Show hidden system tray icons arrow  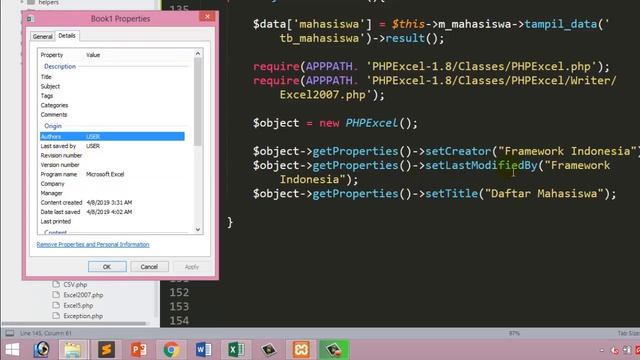[602, 350]
